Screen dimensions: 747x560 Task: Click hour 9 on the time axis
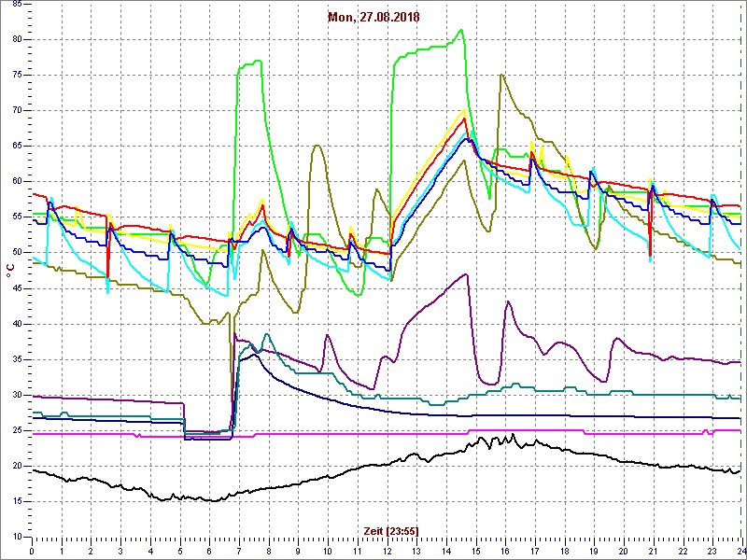point(298,551)
